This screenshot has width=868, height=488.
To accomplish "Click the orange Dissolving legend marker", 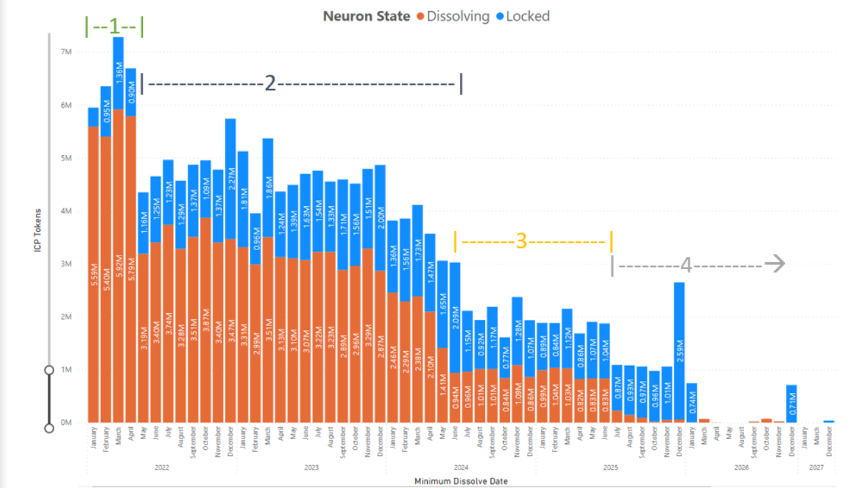I will coord(420,16).
